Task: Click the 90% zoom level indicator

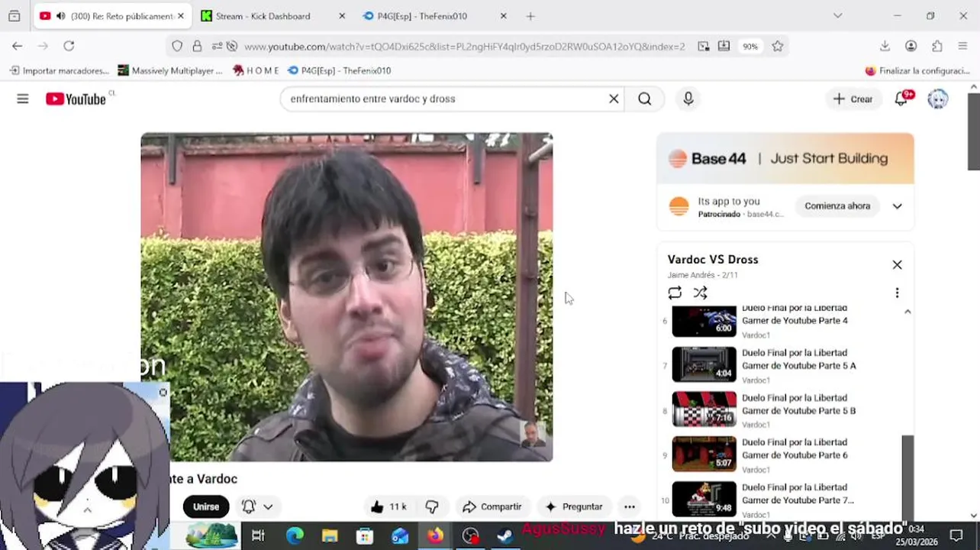Action: 750,47
